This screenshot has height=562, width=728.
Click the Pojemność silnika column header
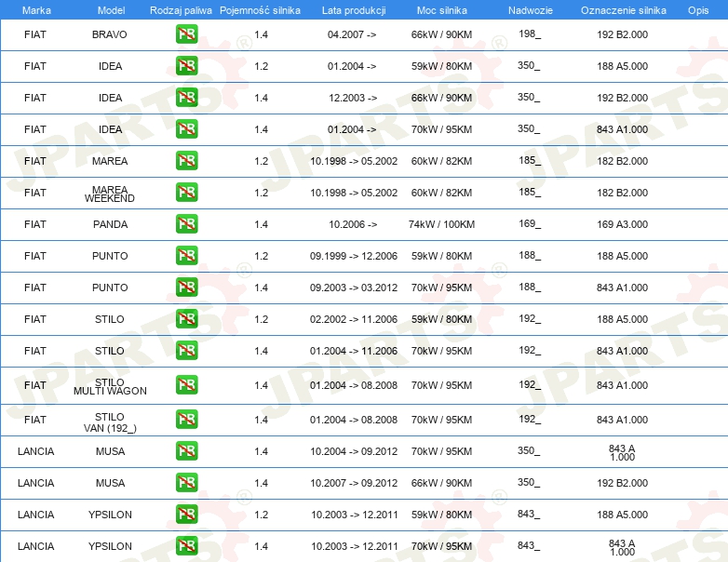(x=260, y=10)
